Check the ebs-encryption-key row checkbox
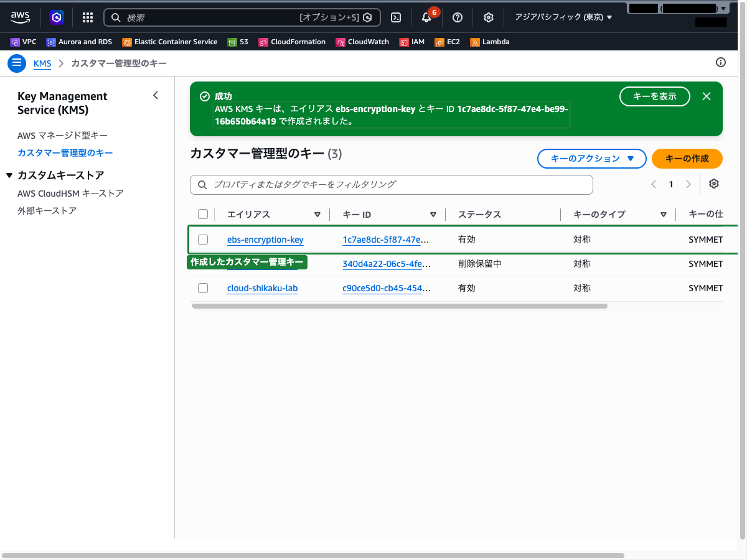747x560 pixels. [x=203, y=240]
